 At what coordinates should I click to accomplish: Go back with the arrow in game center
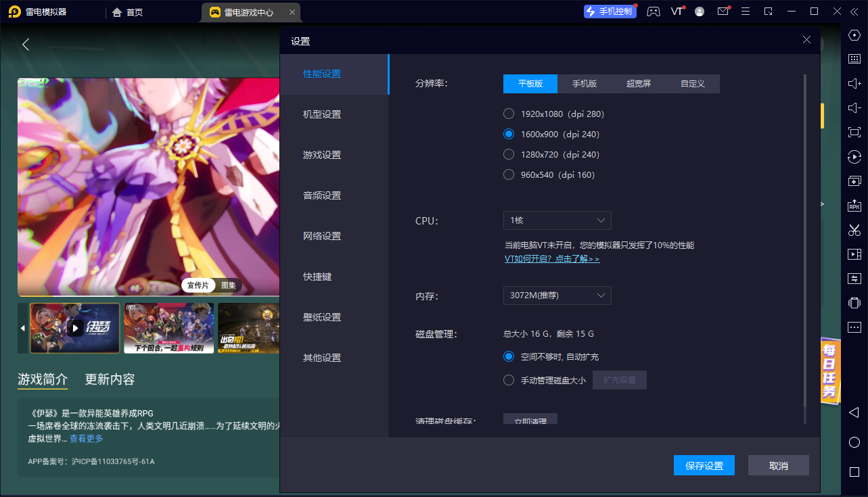26,45
